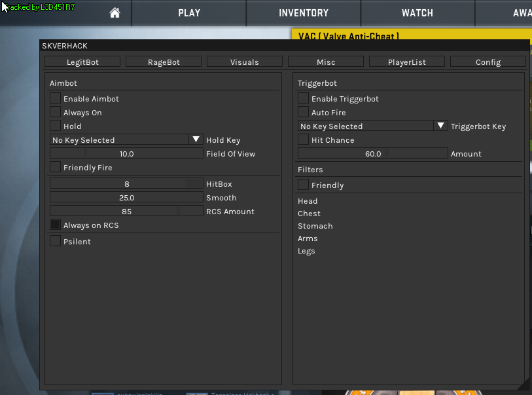Go to the Config tab
532x395 pixels.
[488, 62]
